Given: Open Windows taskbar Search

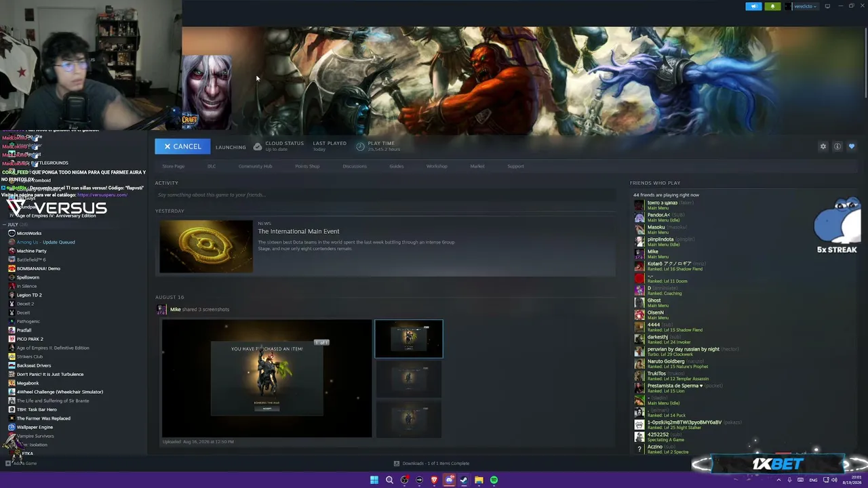Looking at the screenshot, I should [x=389, y=480].
